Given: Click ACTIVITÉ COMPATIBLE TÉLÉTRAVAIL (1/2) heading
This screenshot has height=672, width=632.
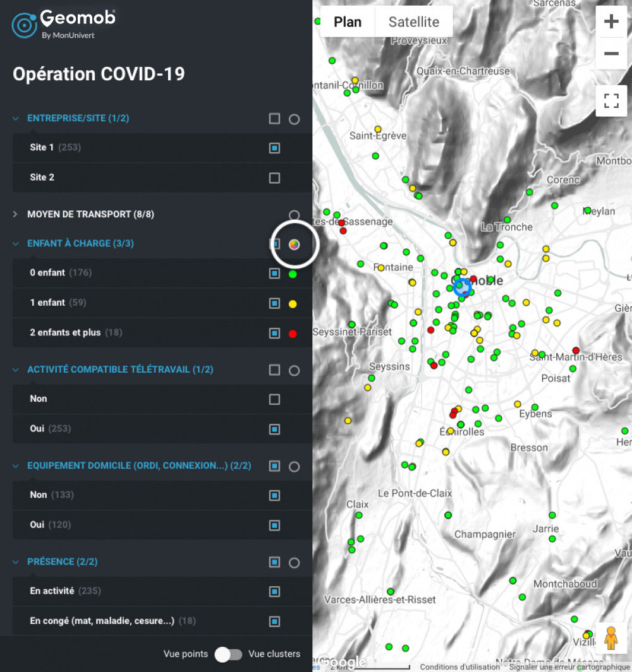Looking at the screenshot, I should (120, 369).
